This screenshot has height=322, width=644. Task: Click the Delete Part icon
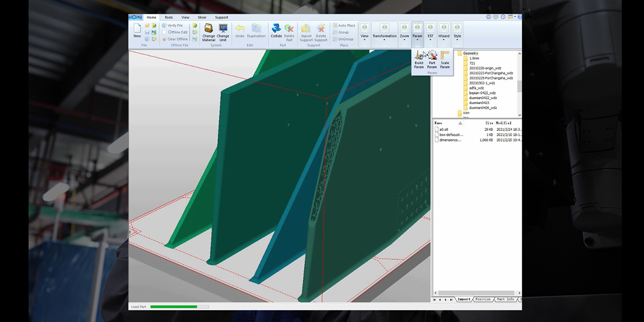[x=289, y=28]
